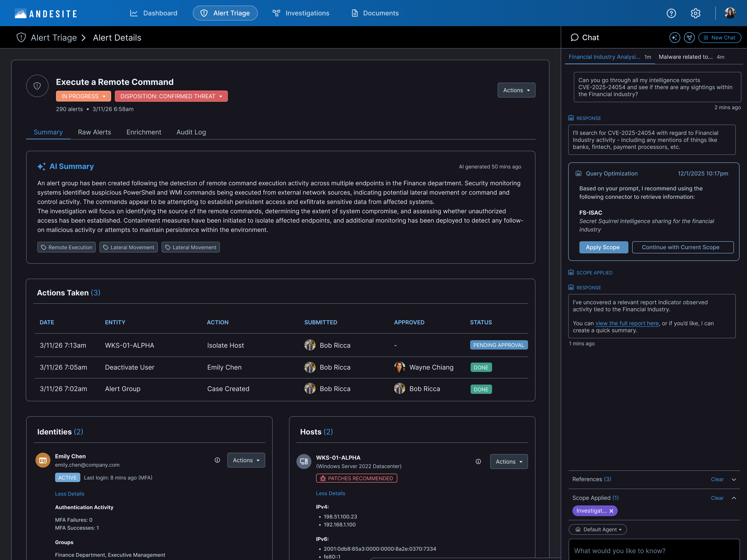Click the Apply Scope button
The height and width of the screenshot is (560, 747).
pos(603,247)
